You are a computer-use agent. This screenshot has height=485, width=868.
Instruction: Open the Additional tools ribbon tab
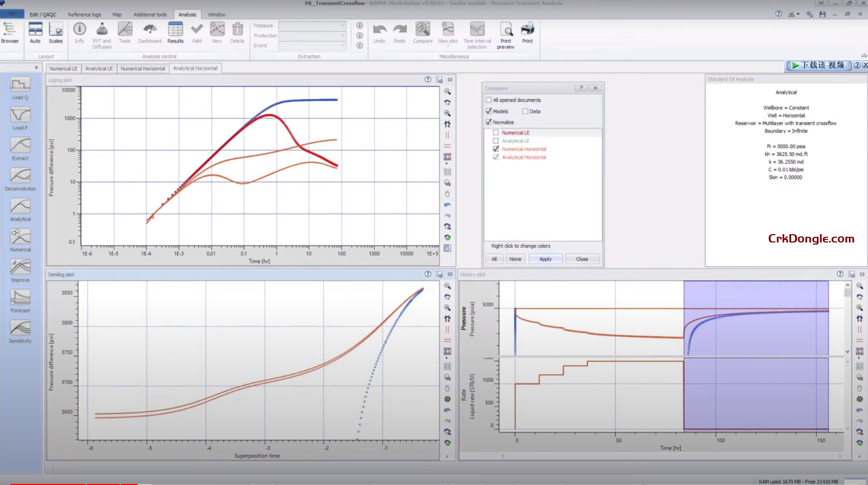(150, 15)
